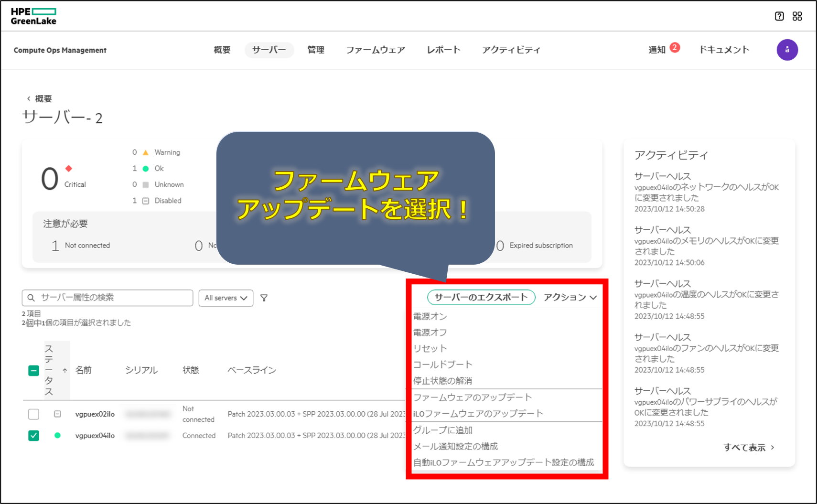
Task: Switch to the ファームウェア tab
Action: (376, 50)
